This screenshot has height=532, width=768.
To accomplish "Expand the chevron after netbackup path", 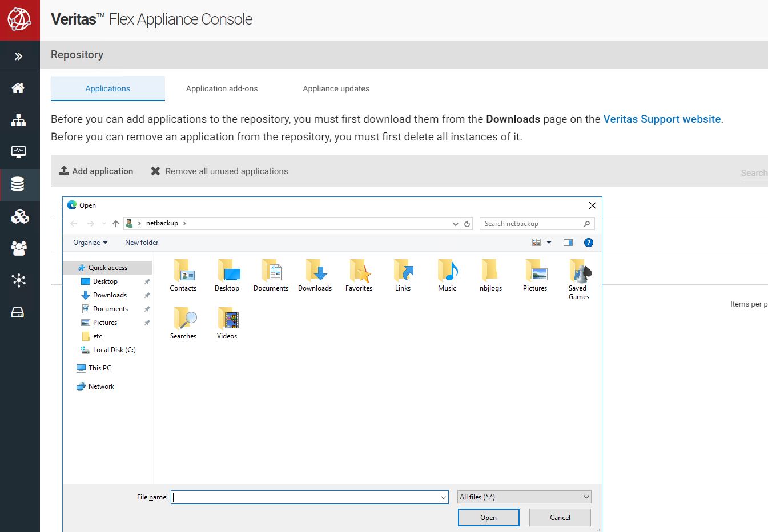I will [x=184, y=223].
